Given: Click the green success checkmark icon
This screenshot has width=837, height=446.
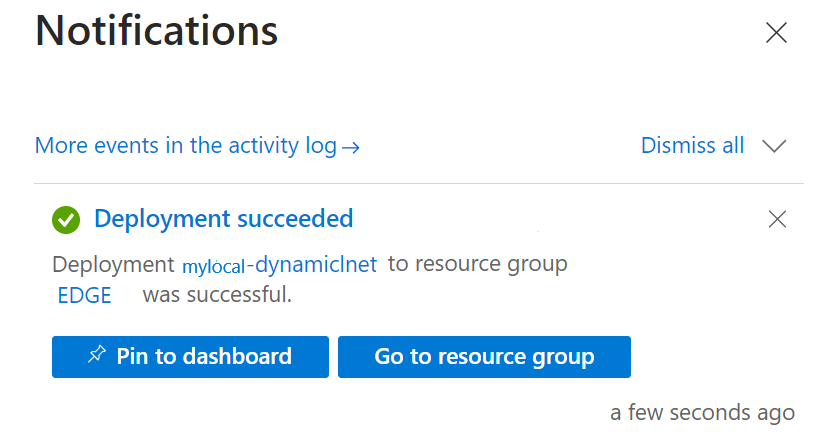Looking at the screenshot, I should [66, 219].
